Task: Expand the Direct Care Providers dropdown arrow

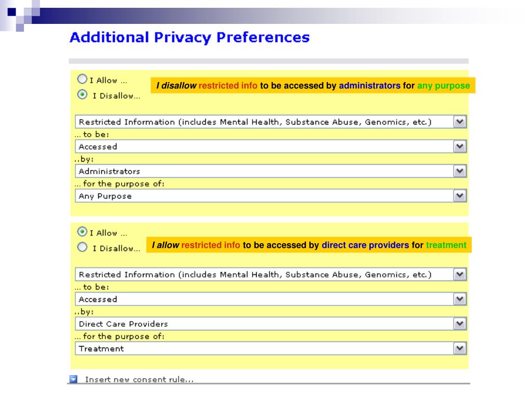Action: [x=460, y=324]
